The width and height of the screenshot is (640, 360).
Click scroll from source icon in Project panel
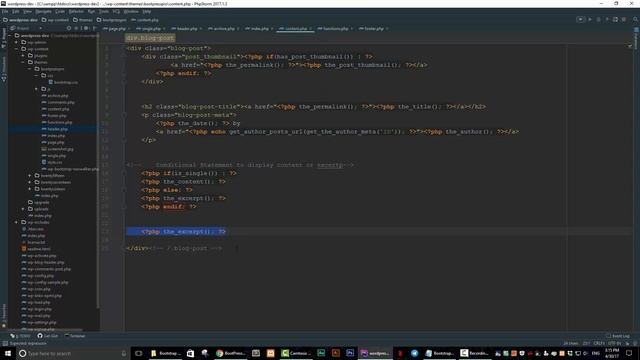(69, 28)
